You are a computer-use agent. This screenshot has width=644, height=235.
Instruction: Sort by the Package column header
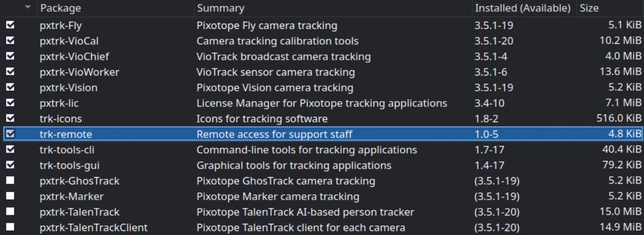coord(60,8)
